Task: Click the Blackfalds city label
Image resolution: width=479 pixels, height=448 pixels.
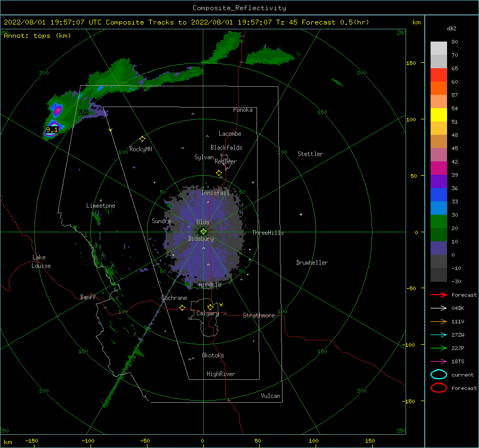Action: [226, 148]
